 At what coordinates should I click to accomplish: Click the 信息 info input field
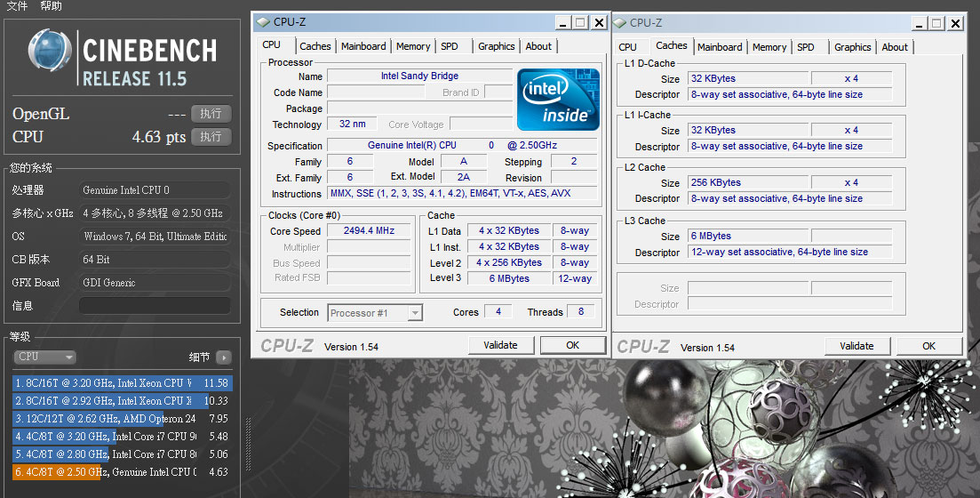tap(155, 306)
